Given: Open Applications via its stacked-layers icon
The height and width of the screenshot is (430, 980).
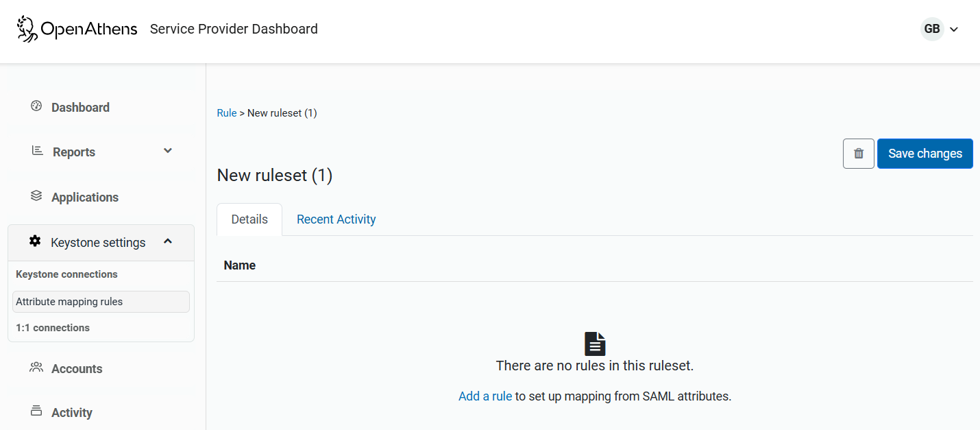Looking at the screenshot, I should [x=35, y=195].
